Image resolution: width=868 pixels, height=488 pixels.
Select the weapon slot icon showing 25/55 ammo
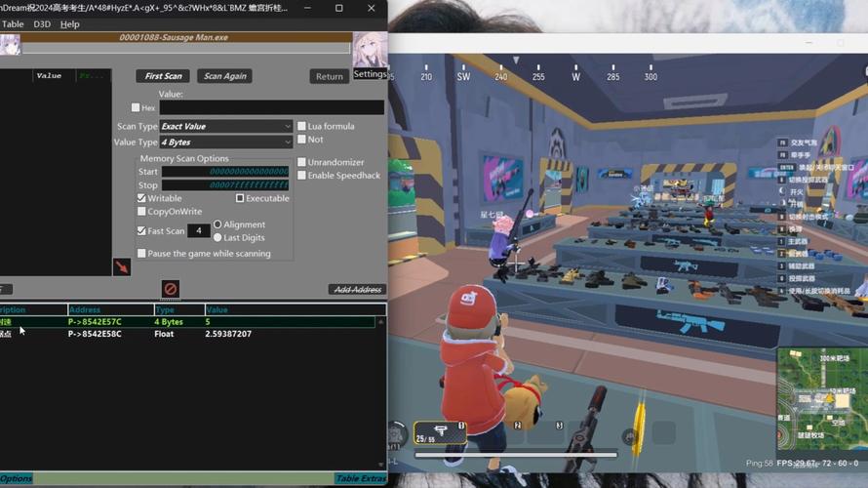click(440, 432)
